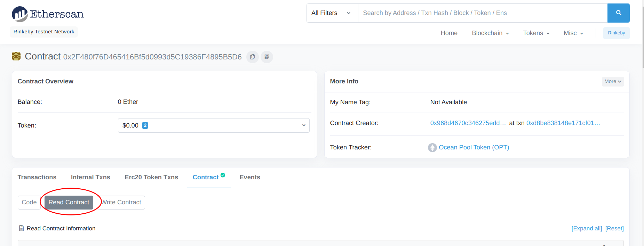Viewport: 644px width, 246px height.
Task: Click the Ocean Pool Token logo icon
Action: pos(432,148)
